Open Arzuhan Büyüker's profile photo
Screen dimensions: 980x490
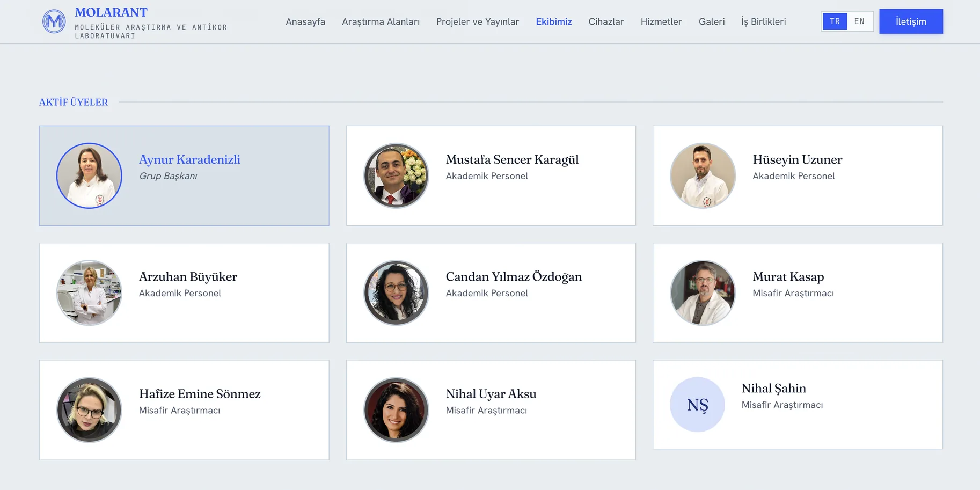[89, 292]
